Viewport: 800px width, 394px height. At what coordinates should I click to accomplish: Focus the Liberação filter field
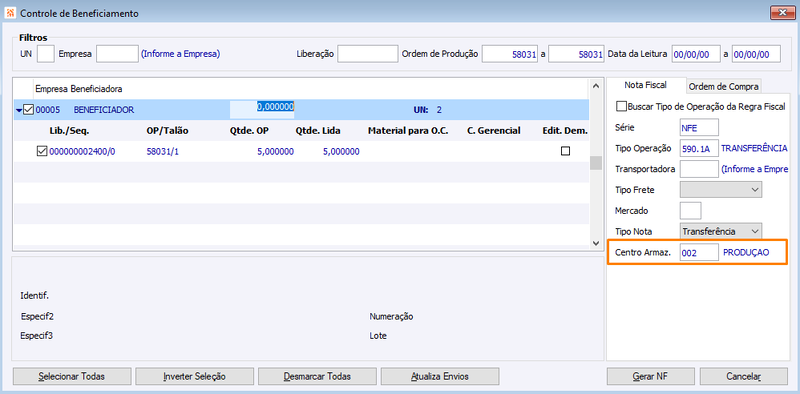367,54
